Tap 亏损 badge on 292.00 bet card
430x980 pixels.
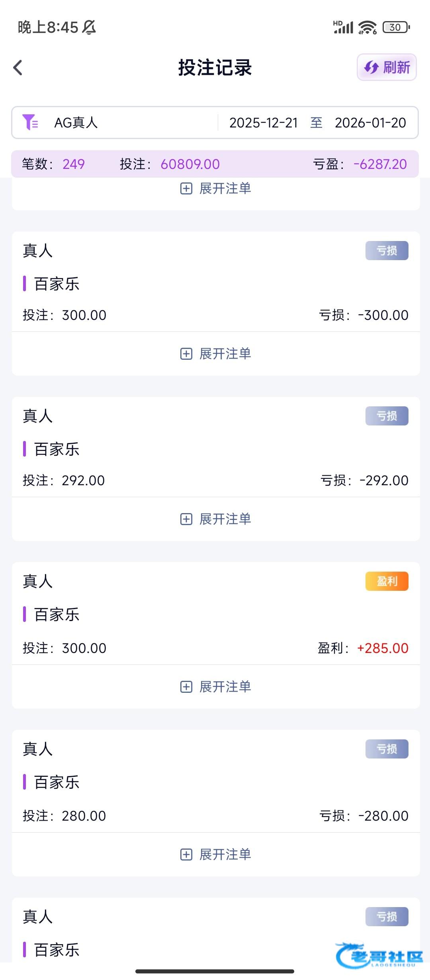[387, 416]
